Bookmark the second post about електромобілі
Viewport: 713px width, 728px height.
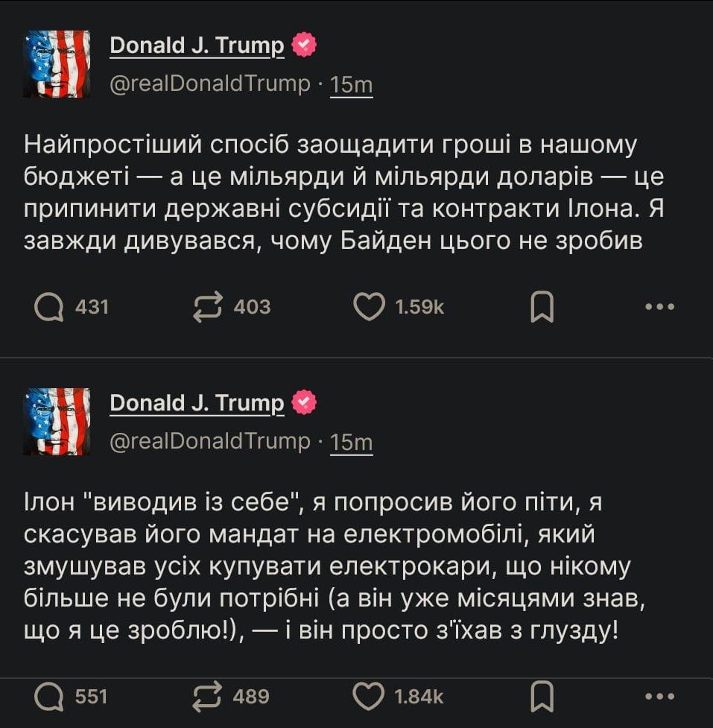click(542, 697)
